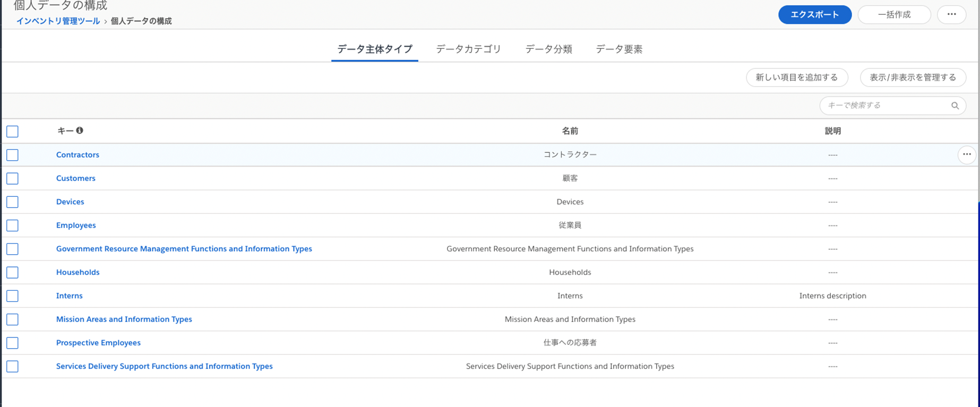Click 新しい項目を追加する button

pos(796,77)
